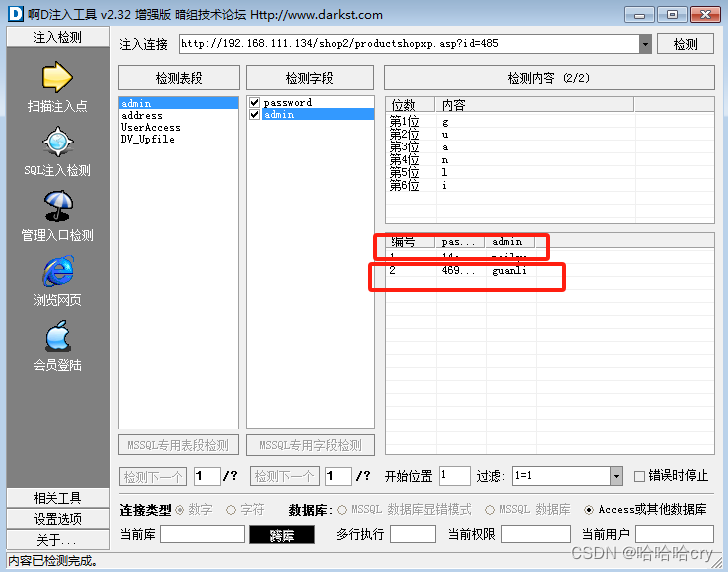Open the SQL注入检测 compass icon
This screenshot has width=728, height=572.
tap(57, 142)
